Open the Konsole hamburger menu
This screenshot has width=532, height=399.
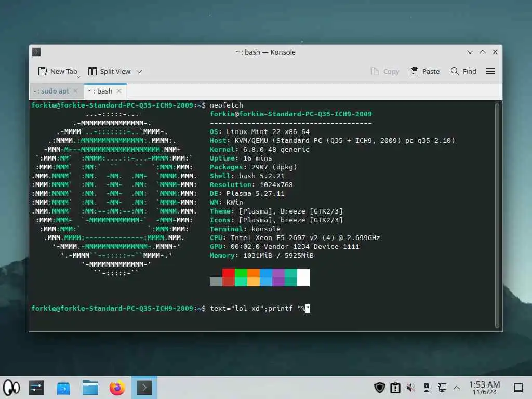click(490, 71)
